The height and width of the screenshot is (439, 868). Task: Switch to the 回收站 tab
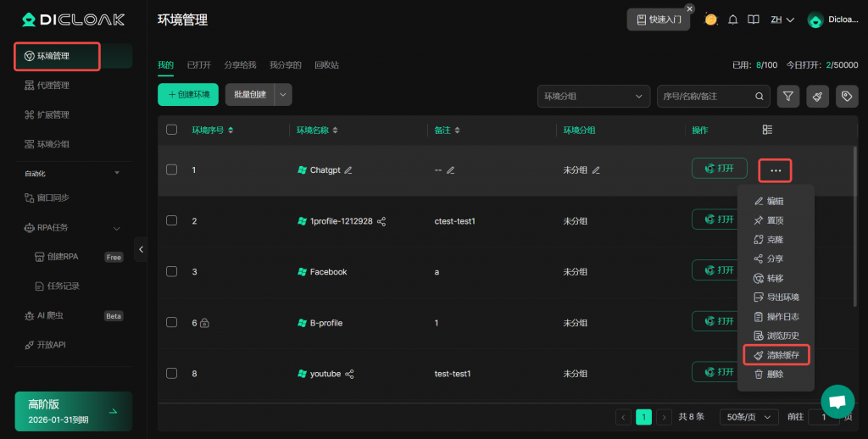[x=326, y=64]
